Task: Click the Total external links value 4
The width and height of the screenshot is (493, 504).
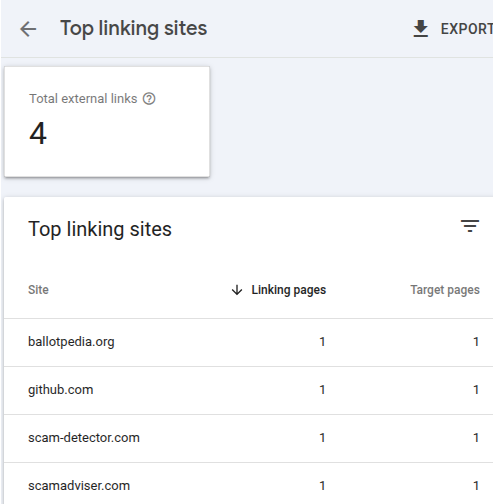Action: coord(38,133)
